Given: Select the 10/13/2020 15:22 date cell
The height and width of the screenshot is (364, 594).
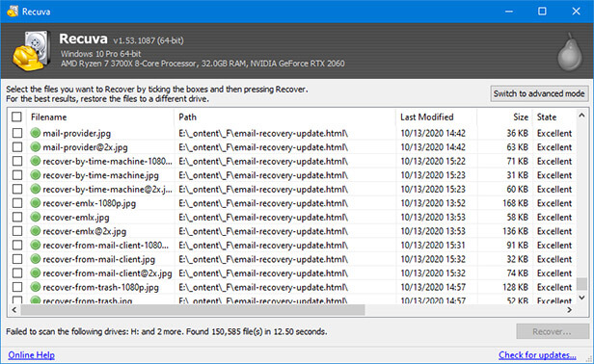Looking at the screenshot, I should pyautogui.click(x=433, y=161).
